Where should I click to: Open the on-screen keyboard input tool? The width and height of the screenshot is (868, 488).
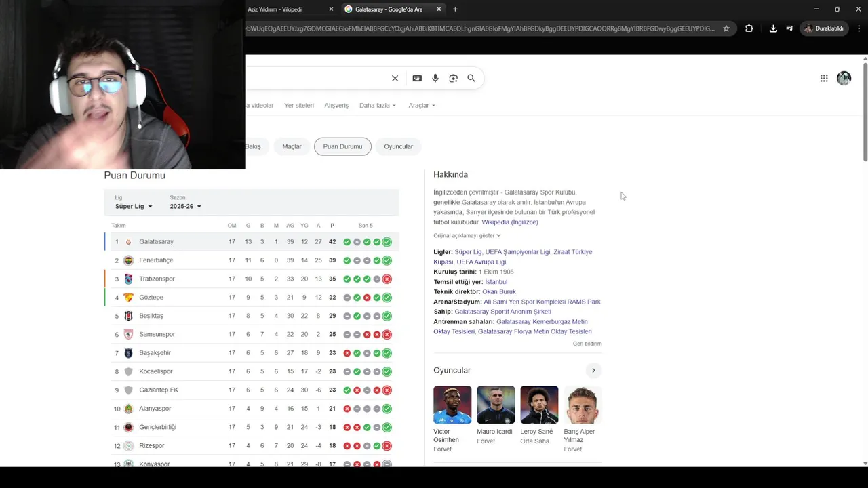pyautogui.click(x=417, y=78)
